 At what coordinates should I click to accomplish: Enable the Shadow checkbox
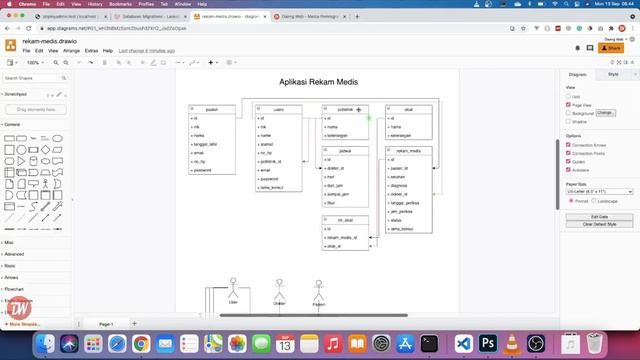pos(568,122)
